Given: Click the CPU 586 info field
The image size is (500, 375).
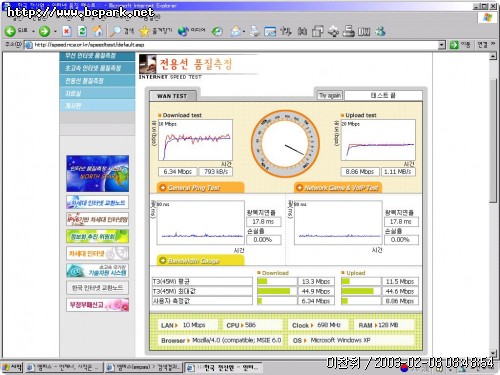Looking at the screenshot, I should click(x=252, y=325).
